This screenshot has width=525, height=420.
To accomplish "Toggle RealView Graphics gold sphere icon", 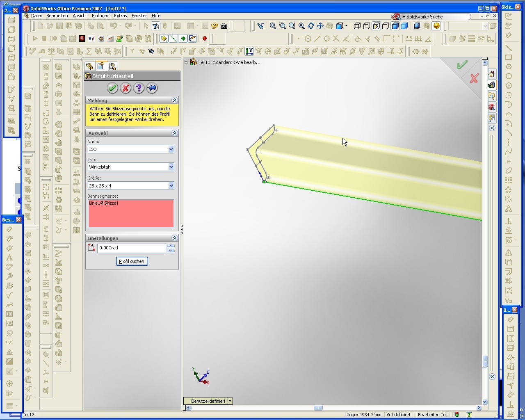I will click(x=436, y=26).
